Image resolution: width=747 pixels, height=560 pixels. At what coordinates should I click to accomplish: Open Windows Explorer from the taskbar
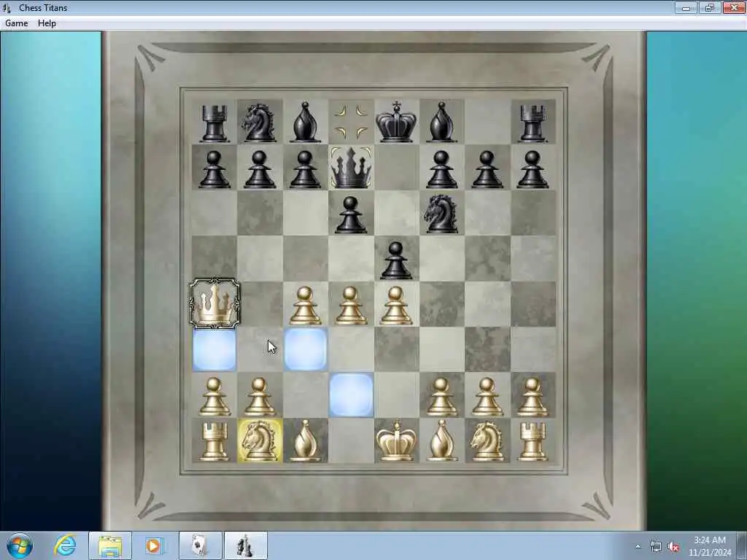tap(110, 545)
